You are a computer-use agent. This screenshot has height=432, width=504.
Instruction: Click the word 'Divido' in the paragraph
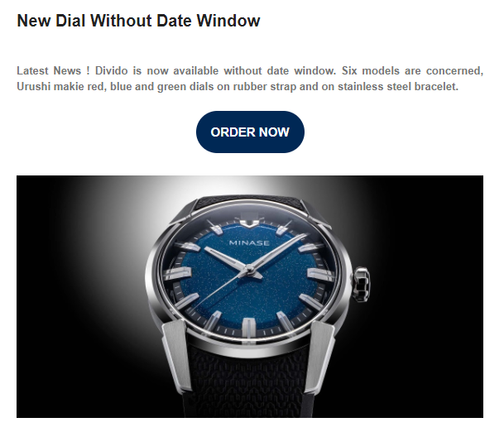pos(111,70)
